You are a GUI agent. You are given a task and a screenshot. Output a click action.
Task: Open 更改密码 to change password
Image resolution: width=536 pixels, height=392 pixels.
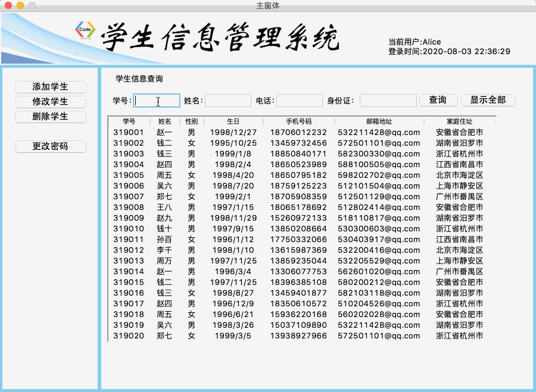[x=51, y=146]
